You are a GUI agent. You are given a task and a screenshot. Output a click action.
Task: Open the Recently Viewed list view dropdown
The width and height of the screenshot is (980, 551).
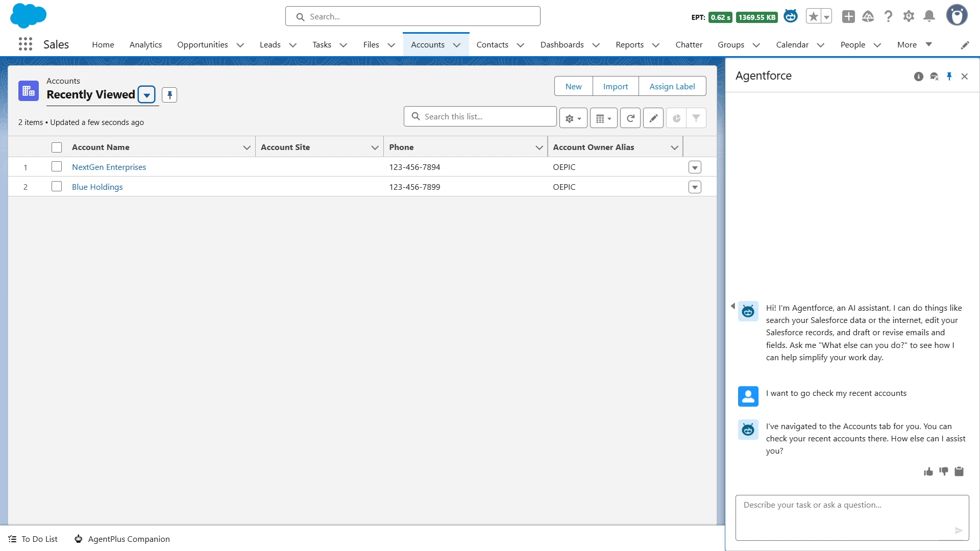pyautogui.click(x=146, y=95)
